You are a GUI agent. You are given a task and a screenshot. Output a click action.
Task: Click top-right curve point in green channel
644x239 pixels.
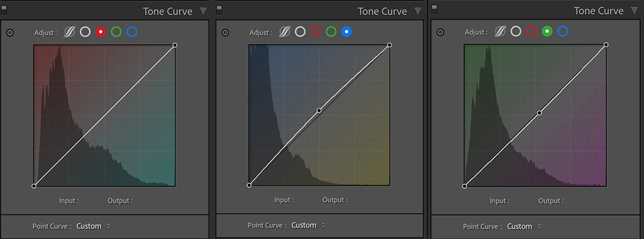click(x=606, y=45)
